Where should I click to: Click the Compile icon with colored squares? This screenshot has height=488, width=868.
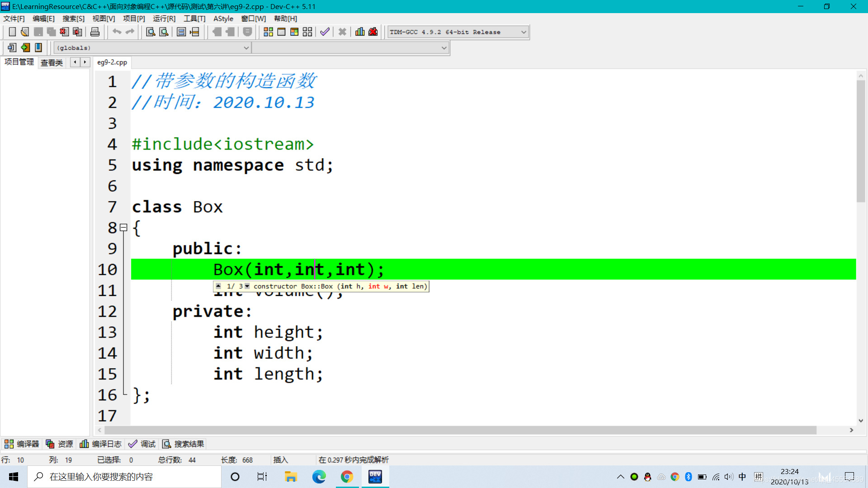pyautogui.click(x=268, y=32)
